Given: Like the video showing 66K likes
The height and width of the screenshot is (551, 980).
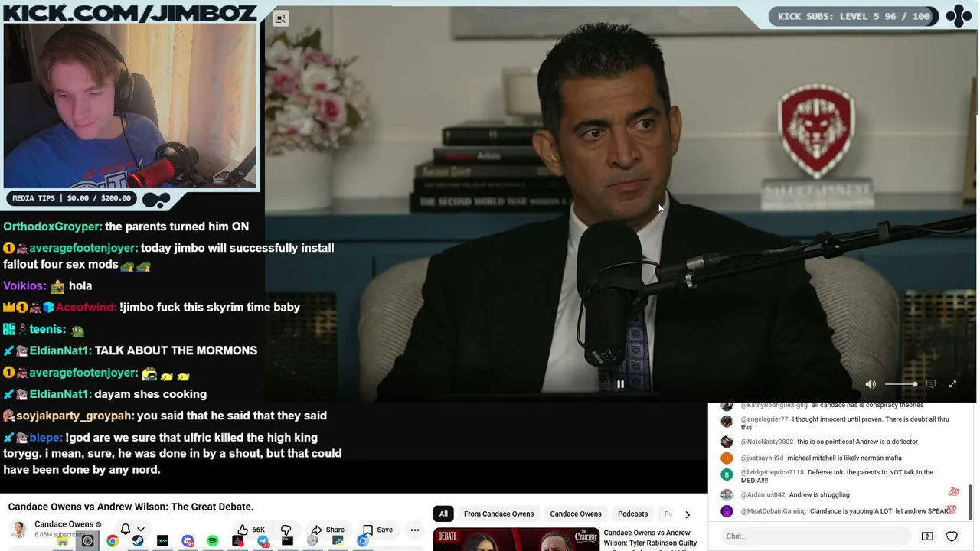Looking at the screenshot, I should pos(251,530).
